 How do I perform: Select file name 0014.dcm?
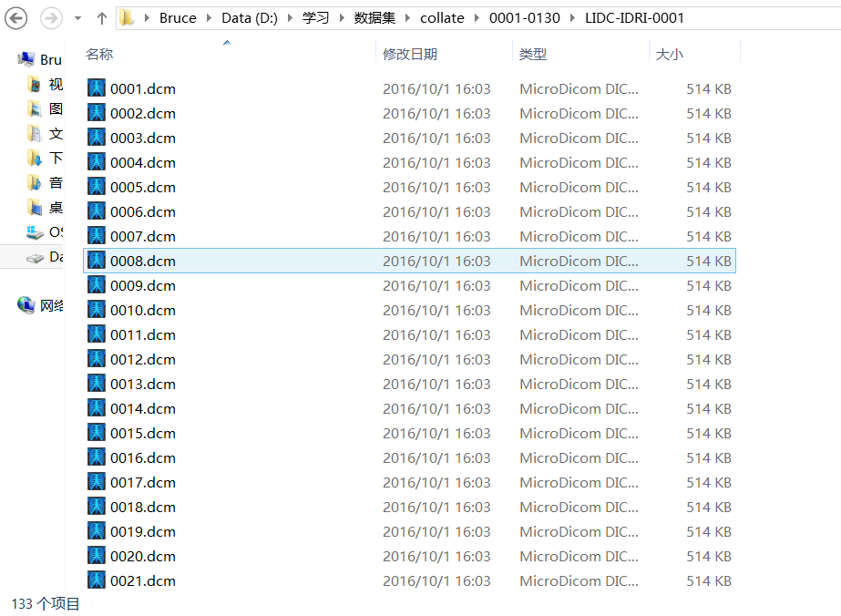coord(143,409)
